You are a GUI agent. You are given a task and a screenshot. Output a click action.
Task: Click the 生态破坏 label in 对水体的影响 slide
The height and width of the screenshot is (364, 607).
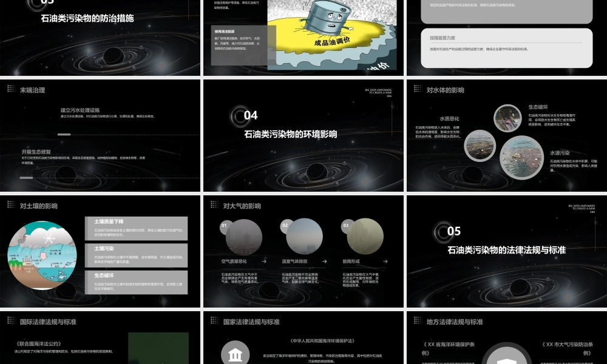538,107
